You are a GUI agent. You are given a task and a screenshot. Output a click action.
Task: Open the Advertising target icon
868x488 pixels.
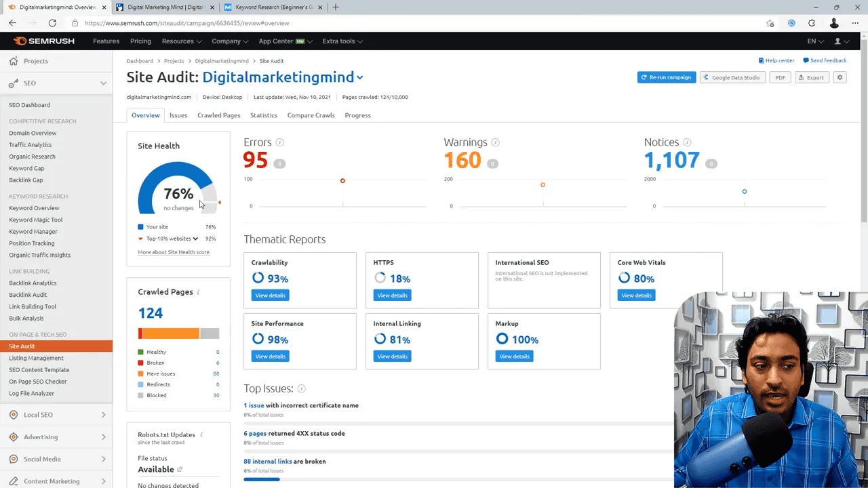pos(13,436)
